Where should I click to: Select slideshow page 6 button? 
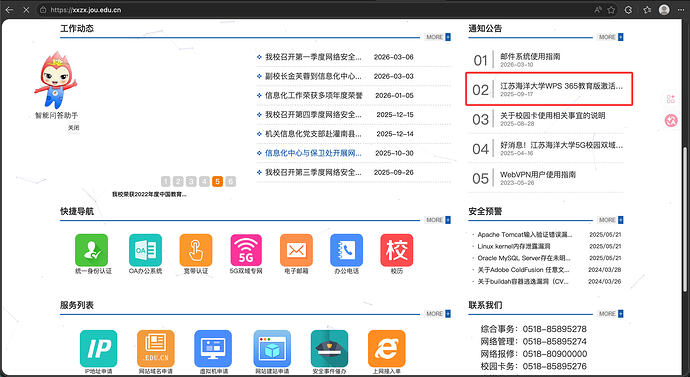pos(231,181)
